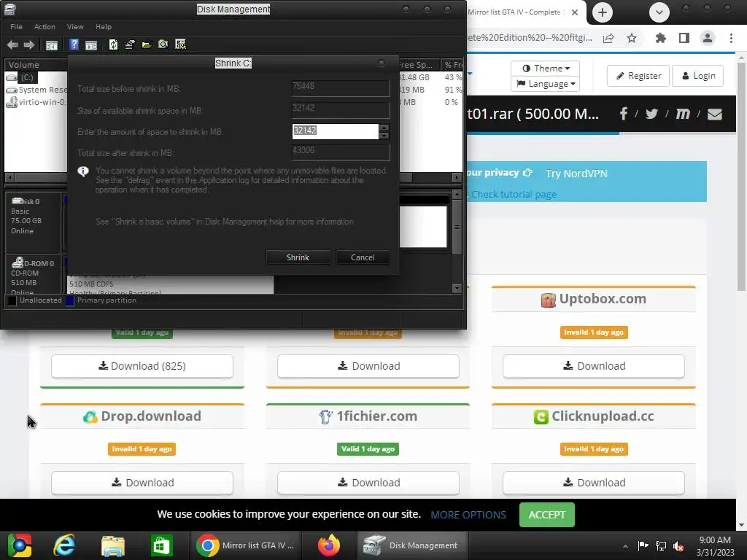Open the Chrome tab search chevron
Screen dimensions: 747x560
point(659,12)
